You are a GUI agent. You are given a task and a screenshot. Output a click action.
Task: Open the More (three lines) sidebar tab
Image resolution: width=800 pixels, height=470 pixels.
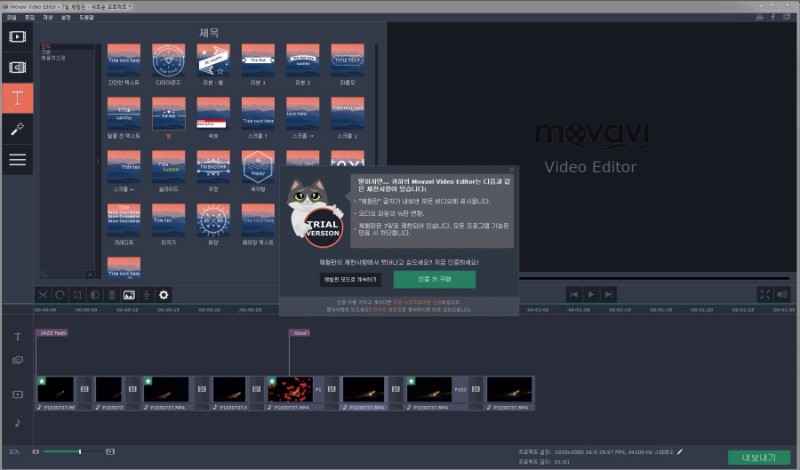point(17,160)
